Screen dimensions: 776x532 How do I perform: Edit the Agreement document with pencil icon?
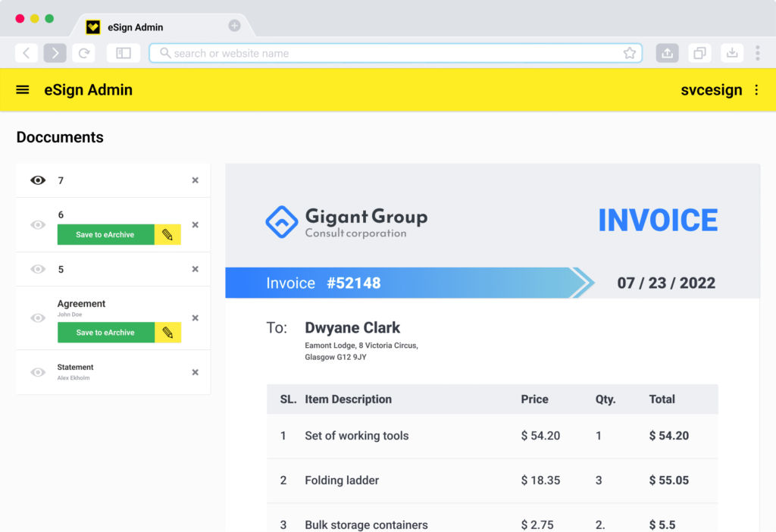167,333
